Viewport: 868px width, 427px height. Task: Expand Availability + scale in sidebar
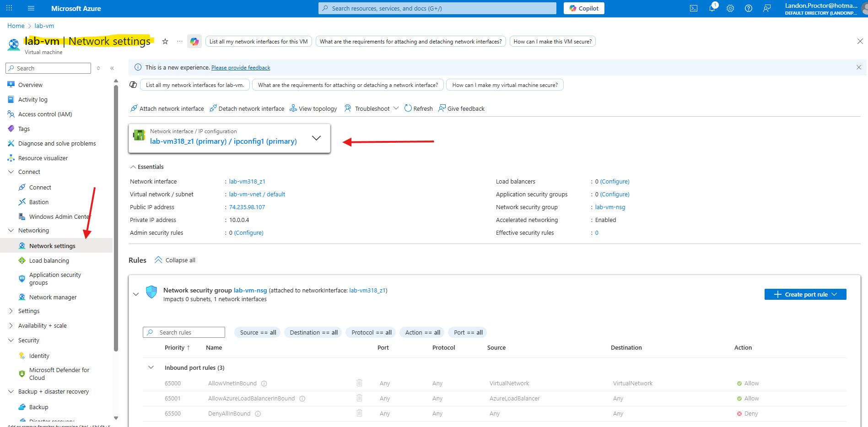tap(11, 325)
